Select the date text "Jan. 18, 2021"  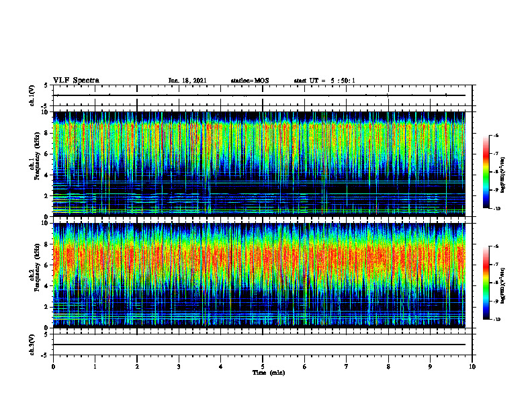click(187, 81)
